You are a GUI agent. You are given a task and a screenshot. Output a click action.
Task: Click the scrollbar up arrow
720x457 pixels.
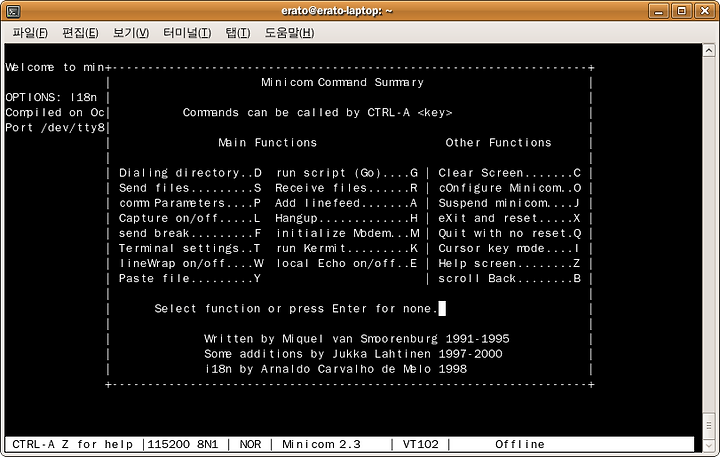click(709, 50)
